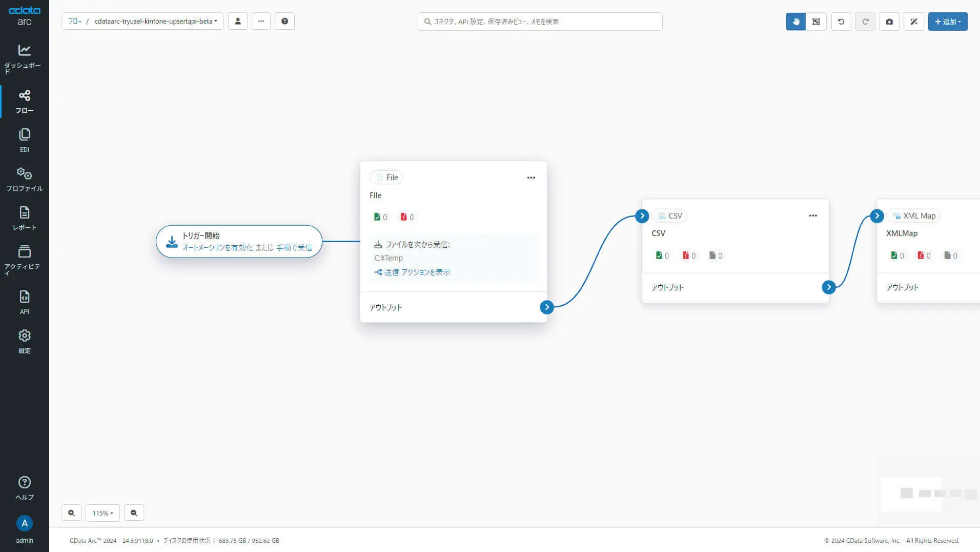Click the XMLMap connector name
980x552 pixels.
tap(902, 233)
